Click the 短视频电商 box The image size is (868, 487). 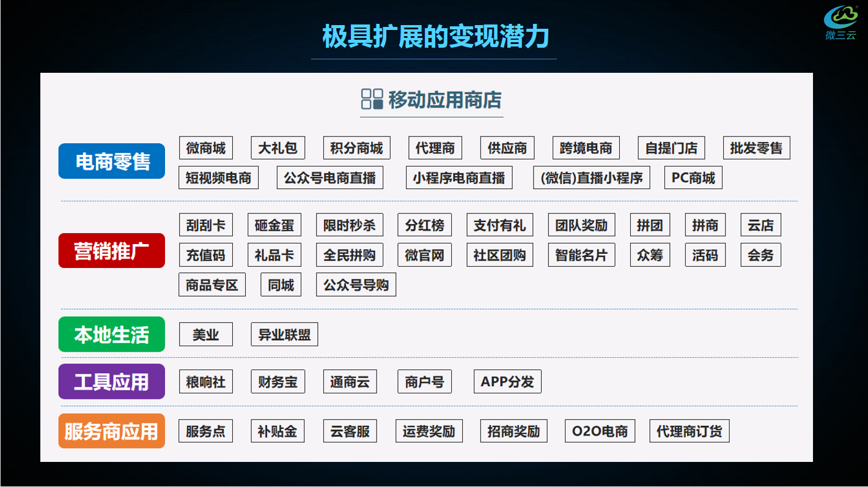coord(219,177)
